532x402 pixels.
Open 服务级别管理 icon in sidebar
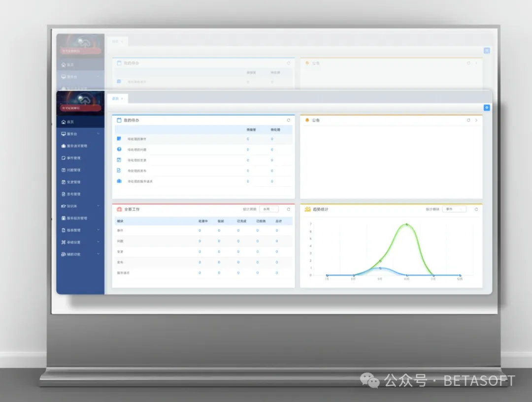(x=64, y=218)
